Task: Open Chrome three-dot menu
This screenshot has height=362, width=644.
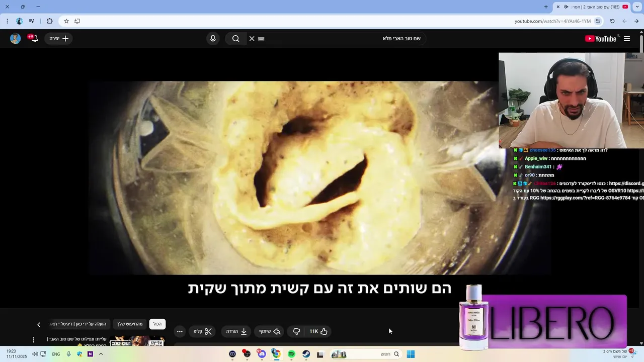Action: 7,21
